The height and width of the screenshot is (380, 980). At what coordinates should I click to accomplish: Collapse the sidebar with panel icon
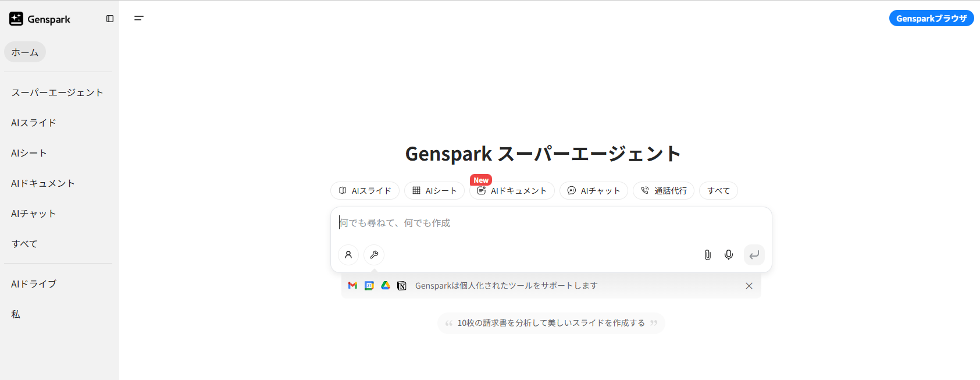110,19
